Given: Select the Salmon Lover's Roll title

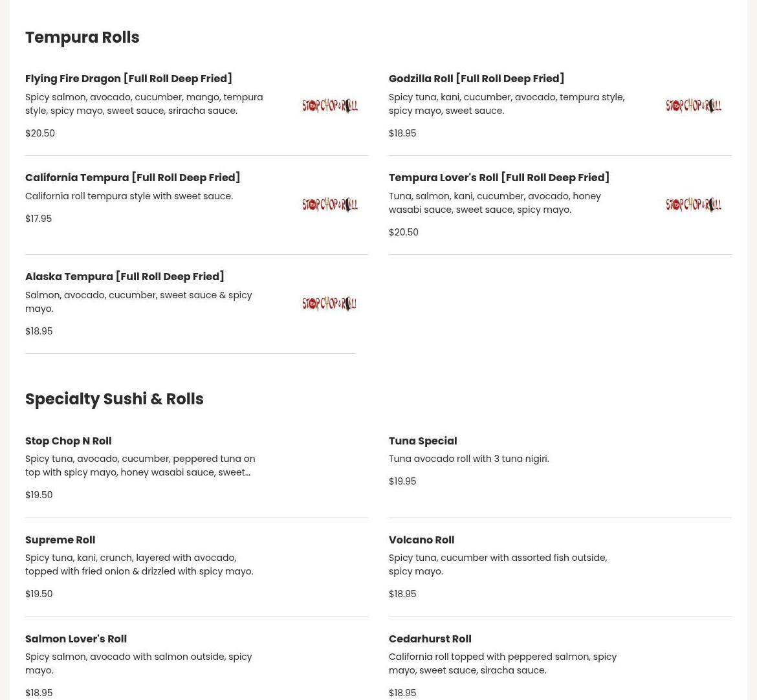Looking at the screenshot, I should click(76, 639).
